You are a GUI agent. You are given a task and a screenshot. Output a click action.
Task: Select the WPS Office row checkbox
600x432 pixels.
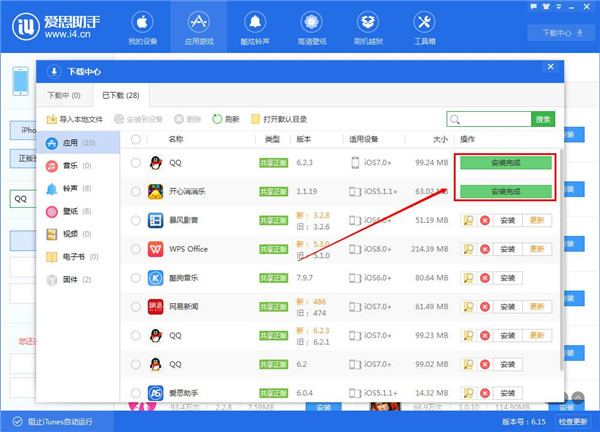tap(135, 249)
